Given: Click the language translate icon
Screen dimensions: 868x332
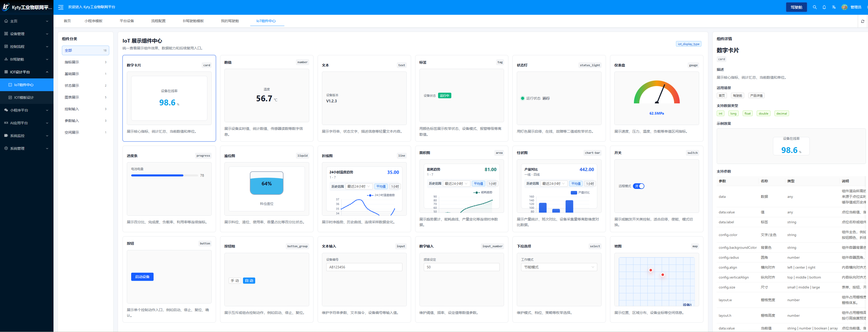Looking at the screenshot, I should 834,7.
